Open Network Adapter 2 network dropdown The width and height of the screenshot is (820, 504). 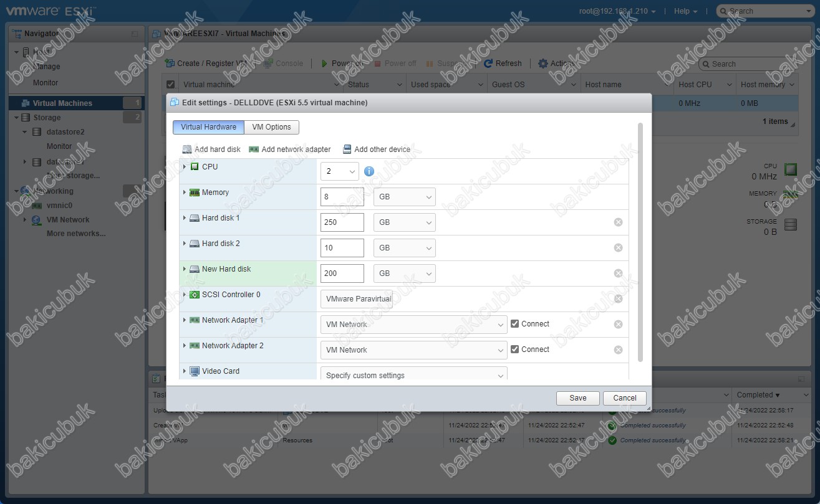[x=414, y=350]
